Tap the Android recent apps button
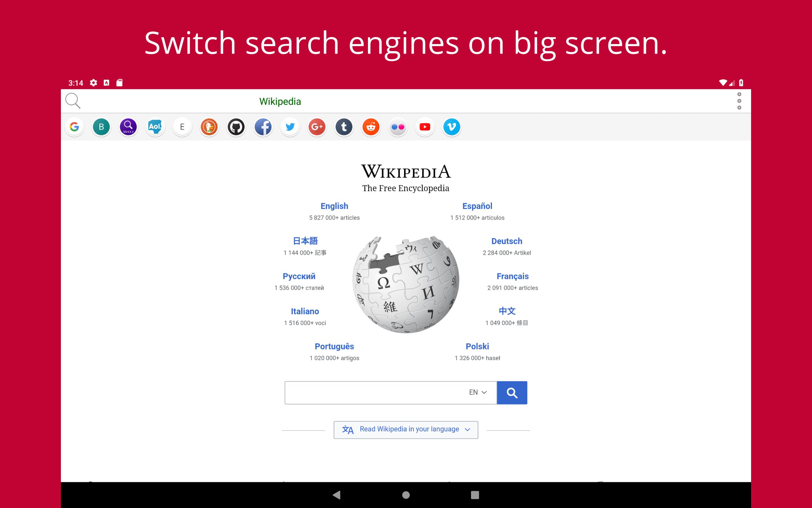The width and height of the screenshot is (812, 508). pos(475,495)
